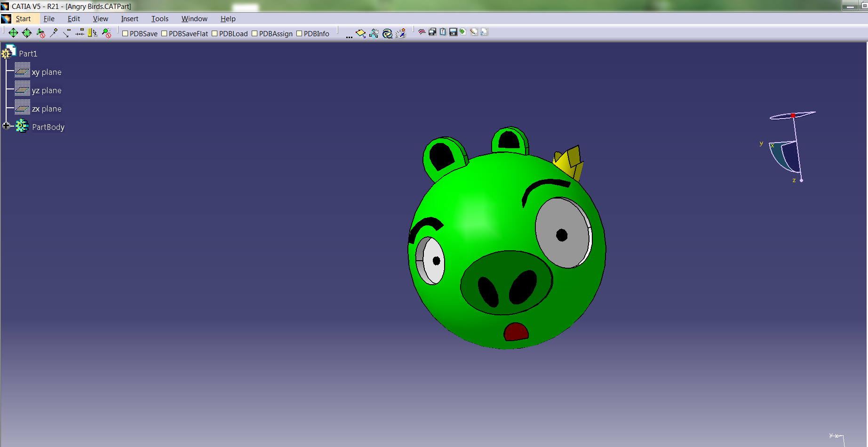Select the PartBody tree entry
868x447 pixels.
click(48, 127)
